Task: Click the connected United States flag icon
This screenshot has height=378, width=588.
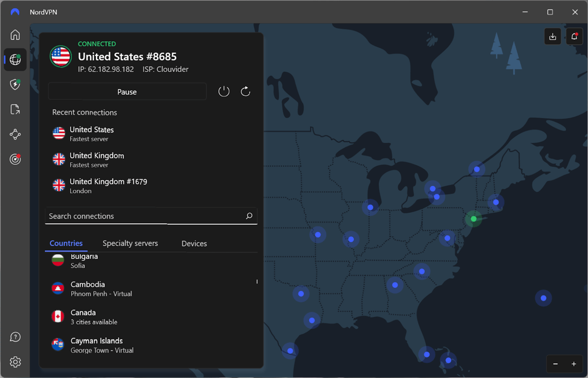Action: (x=61, y=57)
